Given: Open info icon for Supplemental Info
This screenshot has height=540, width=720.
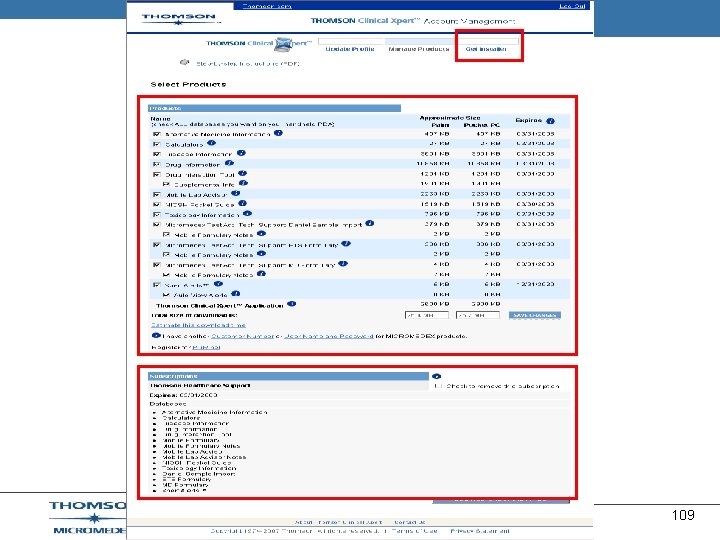Looking at the screenshot, I should [243, 183].
